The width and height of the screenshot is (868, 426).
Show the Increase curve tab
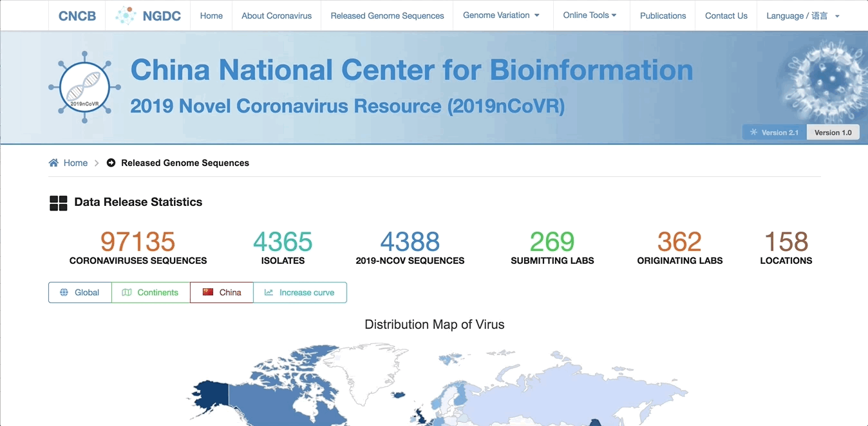pyautogui.click(x=300, y=292)
